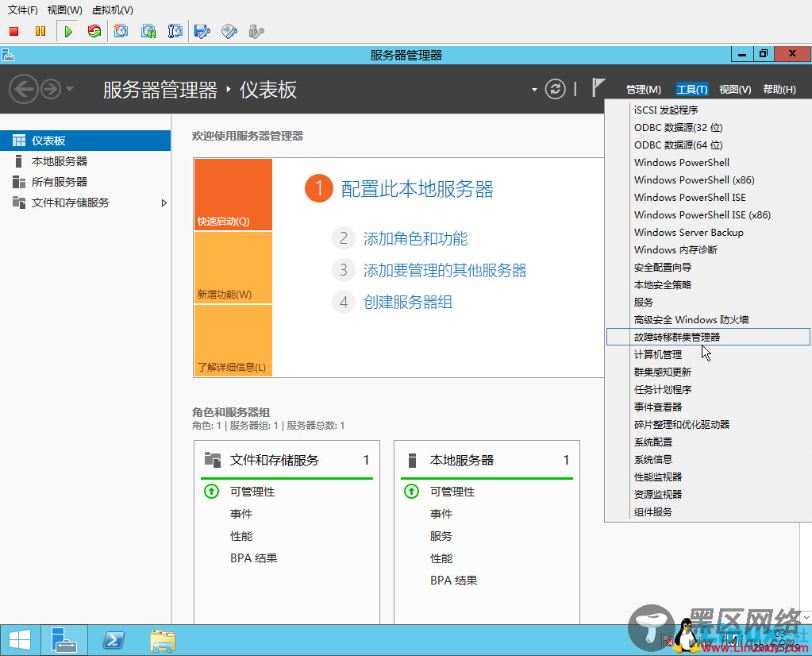
Task: Take a VM snapshot with the clock icon
Action: [x=121, y=32]
